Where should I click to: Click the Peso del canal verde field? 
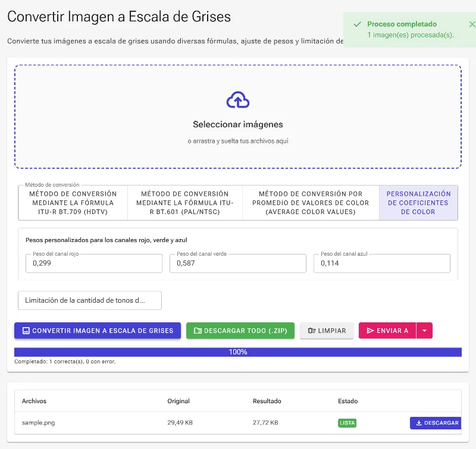[237, 263]
